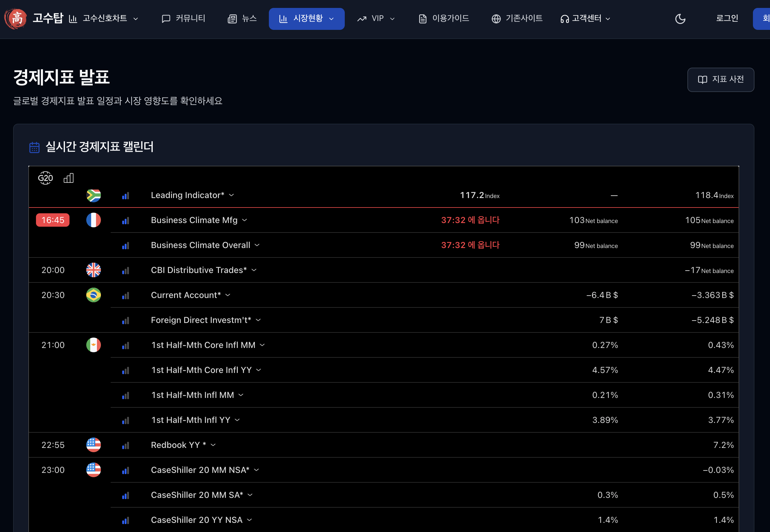Screen dimensions: 770x532
Task: Click importance bars beside Leading Indicator
Action: click(126, 196)
